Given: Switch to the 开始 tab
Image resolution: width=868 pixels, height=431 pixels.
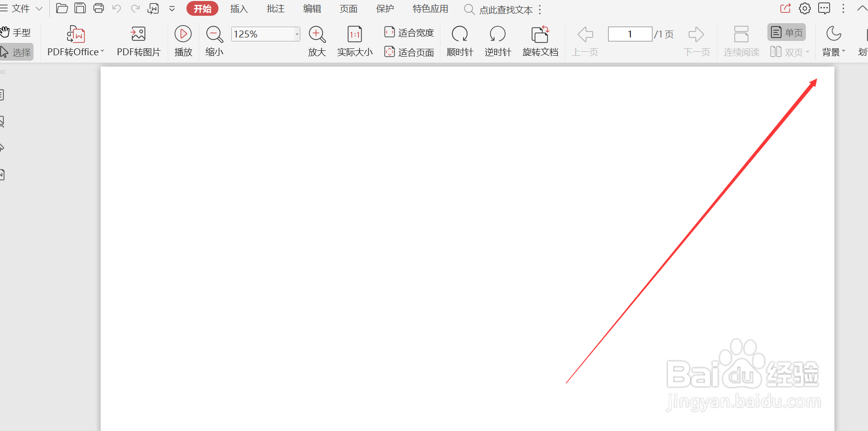Looking at the screenshot, I should [x=202, y=9].
